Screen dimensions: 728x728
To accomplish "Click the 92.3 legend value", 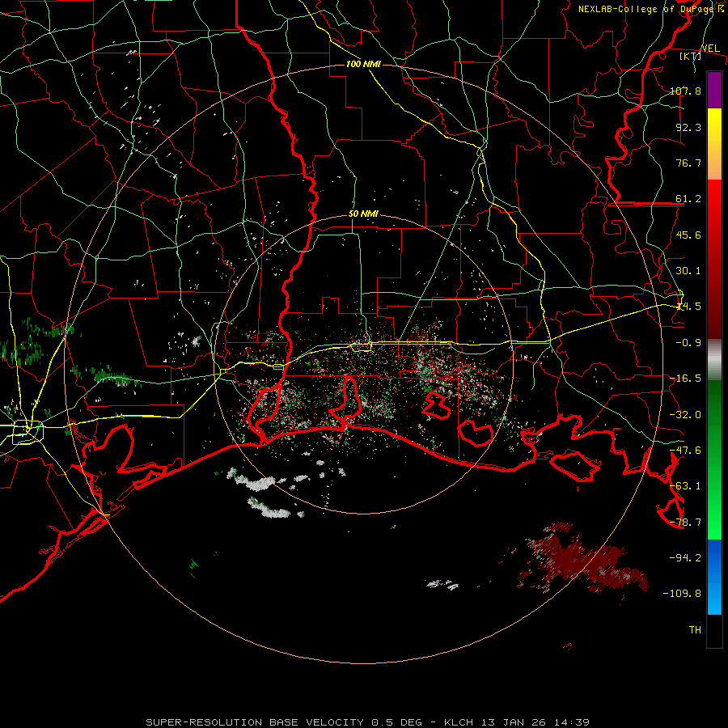I will (688, 127).
